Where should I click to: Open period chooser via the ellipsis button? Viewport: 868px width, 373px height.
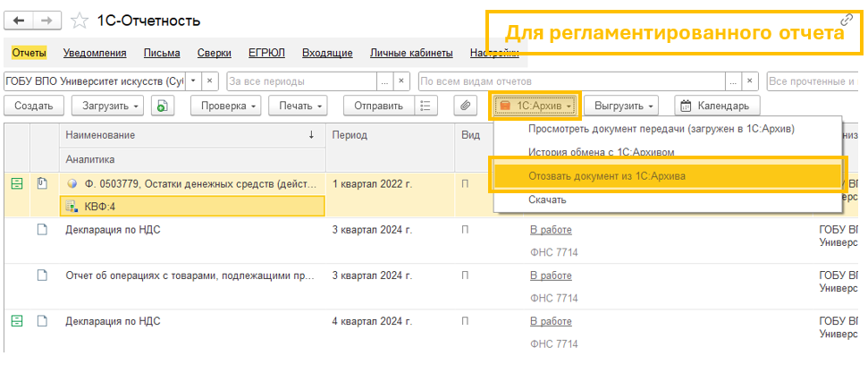point(385,81)
